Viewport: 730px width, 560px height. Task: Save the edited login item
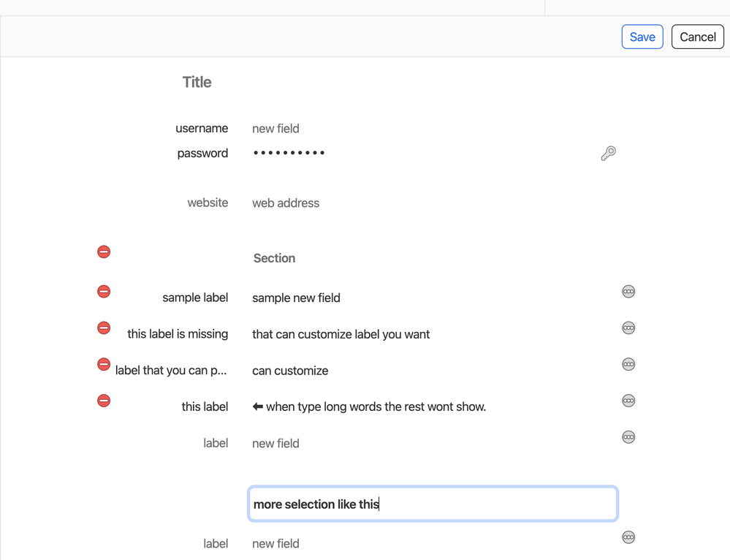[x=642, y=37]
